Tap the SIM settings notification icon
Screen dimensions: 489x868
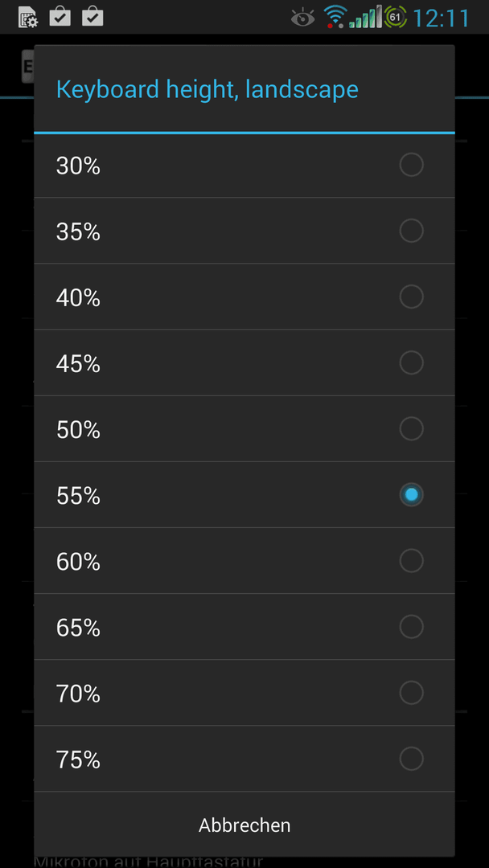coord(27,18)
